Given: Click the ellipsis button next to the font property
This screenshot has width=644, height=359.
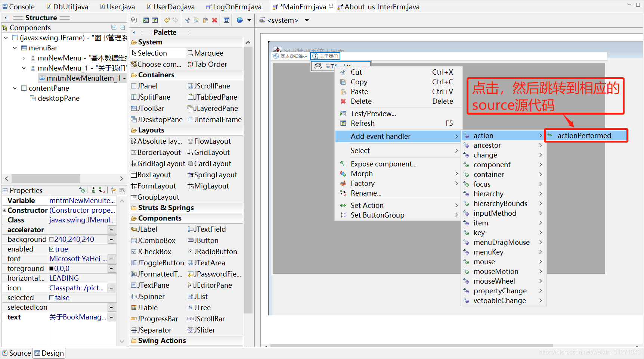Looking at the screenshot, I should tap(111, 259).
